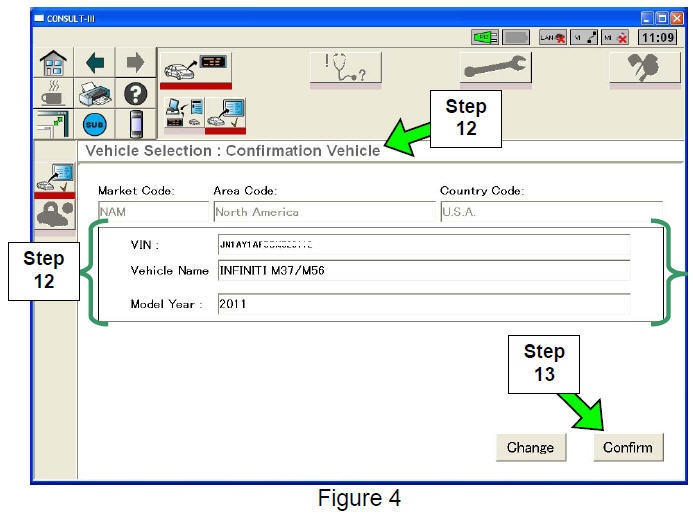This screenshot has height=516, width=693.
Task: Click the Confirm button
Action: [x=627, y=447]
